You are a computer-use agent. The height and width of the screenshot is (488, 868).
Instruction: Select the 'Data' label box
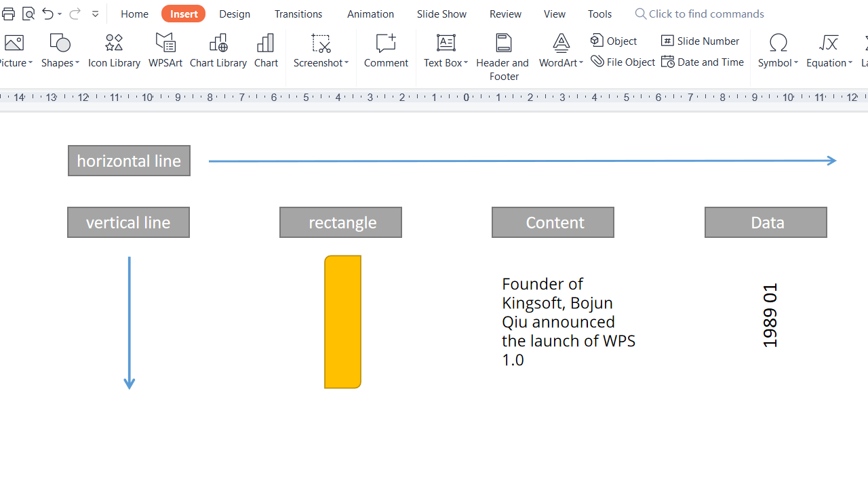[x=766, y=222]
